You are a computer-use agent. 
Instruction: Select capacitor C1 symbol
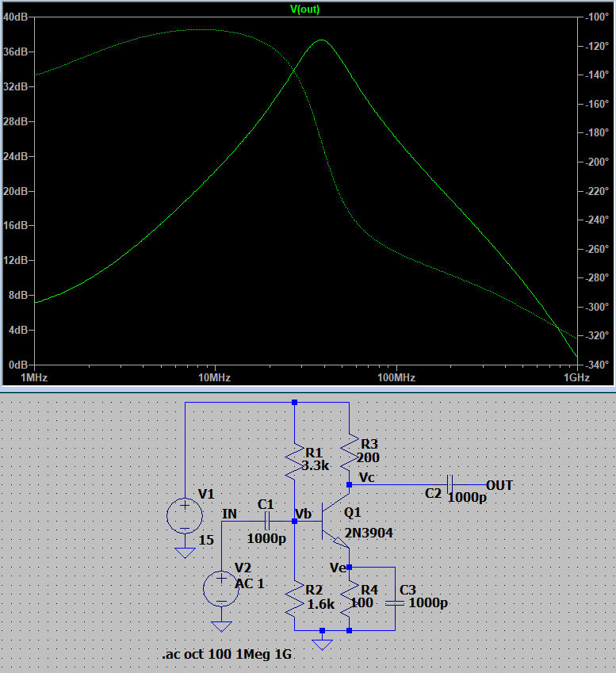tap(266, 521)
